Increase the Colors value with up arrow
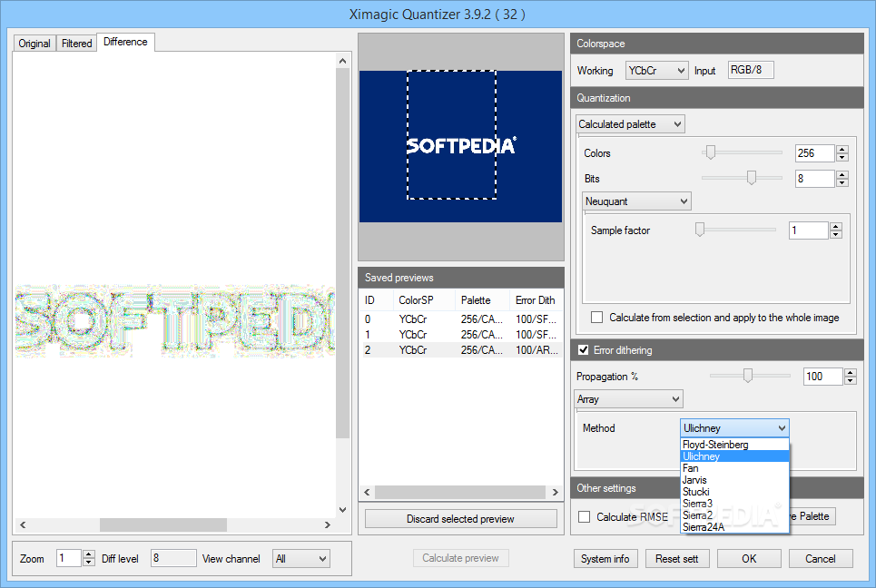Screen dimensions: 876x588 (x=842, y=149)
